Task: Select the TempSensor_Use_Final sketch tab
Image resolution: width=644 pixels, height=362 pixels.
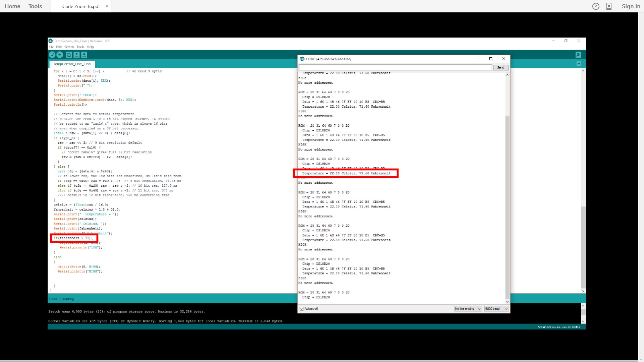Action: point(72,64)
